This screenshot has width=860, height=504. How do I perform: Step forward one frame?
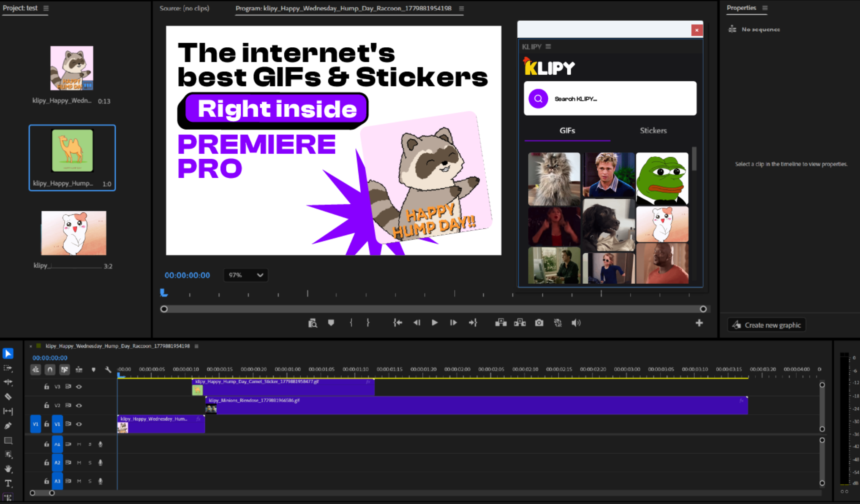pos(453,323)
